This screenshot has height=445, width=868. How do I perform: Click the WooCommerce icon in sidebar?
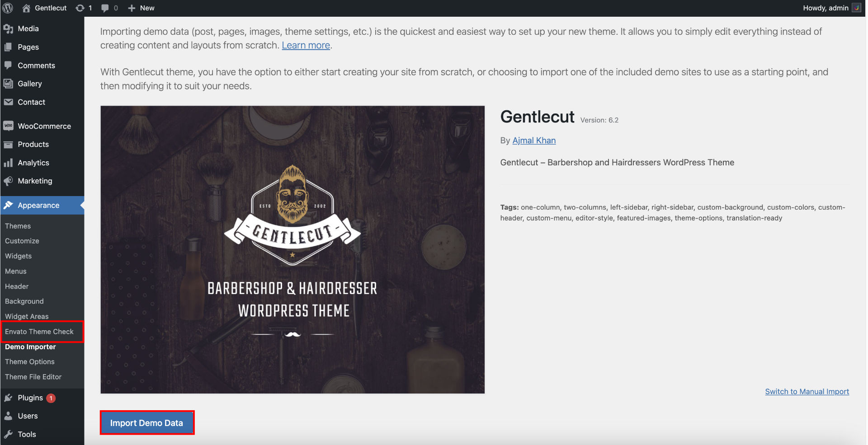coord(8,126)
